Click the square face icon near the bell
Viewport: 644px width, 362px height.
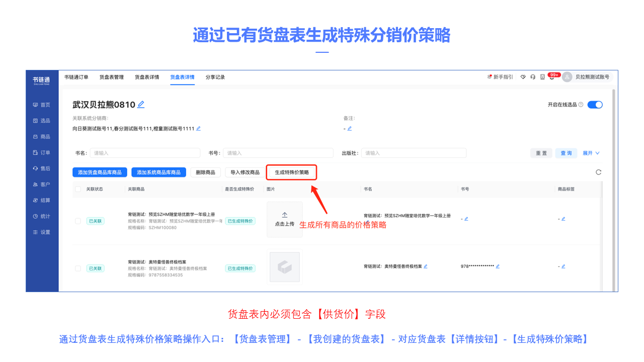542,77
